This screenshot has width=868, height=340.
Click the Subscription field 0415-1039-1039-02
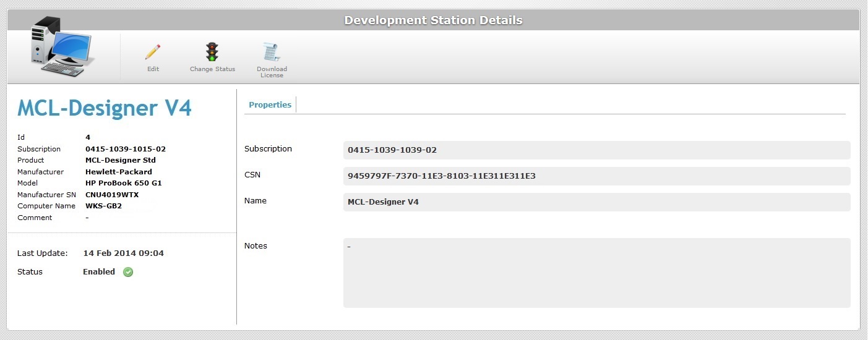pos(596,150)
